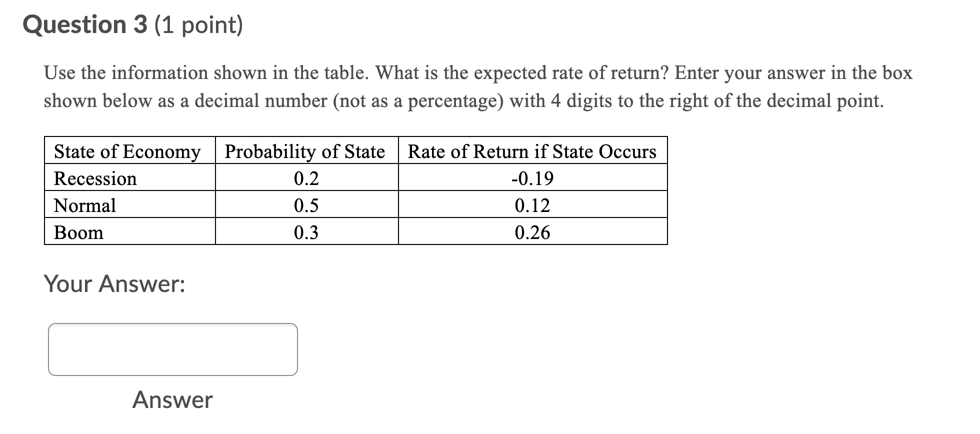Click the 0.12 return value

(532, 205)
